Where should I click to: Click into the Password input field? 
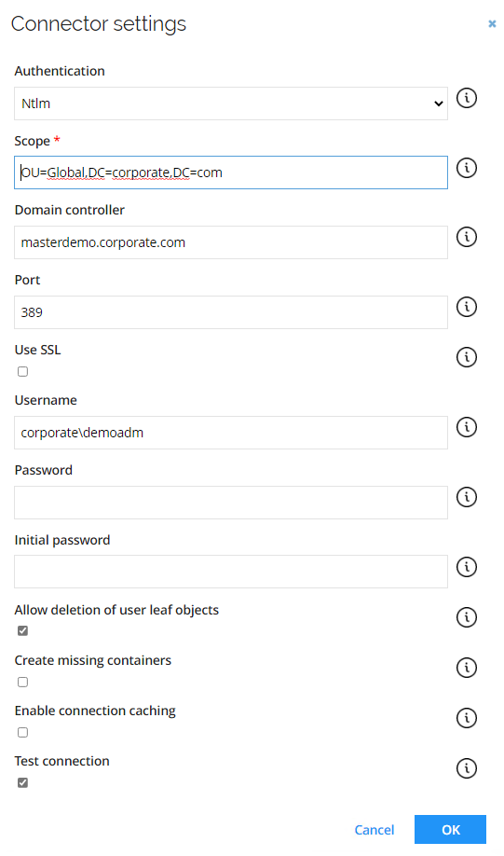231,503
